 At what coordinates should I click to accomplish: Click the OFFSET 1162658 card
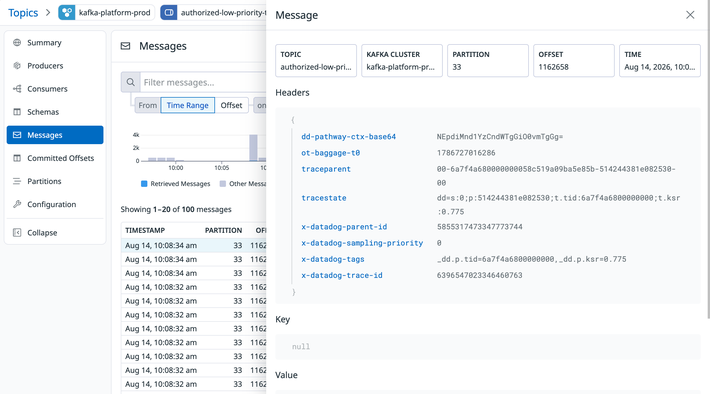(x=574, y=61)
